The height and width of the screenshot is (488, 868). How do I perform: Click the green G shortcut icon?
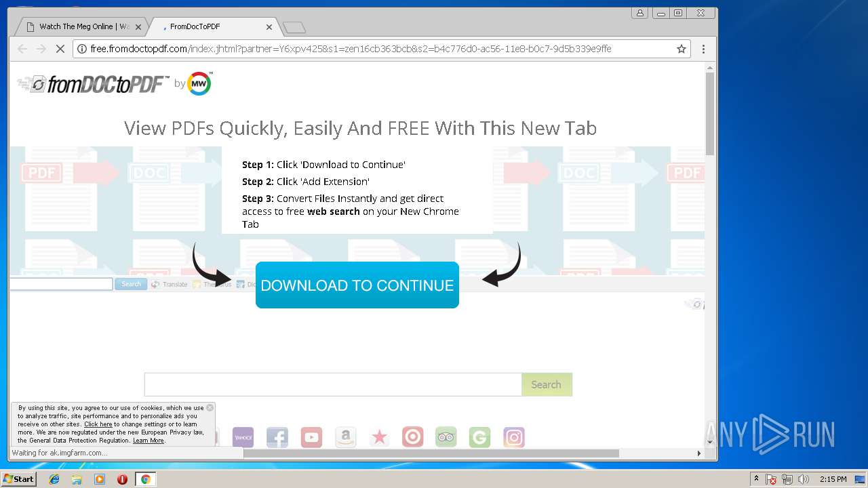pos(479,437)
